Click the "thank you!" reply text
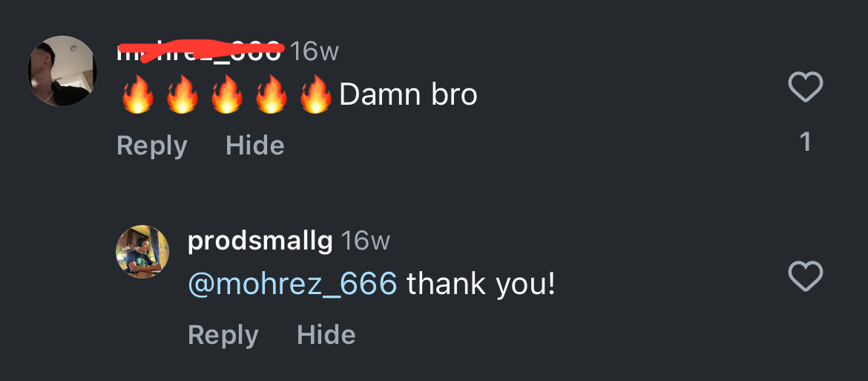 pyautogui.click(x=481, y=284)
